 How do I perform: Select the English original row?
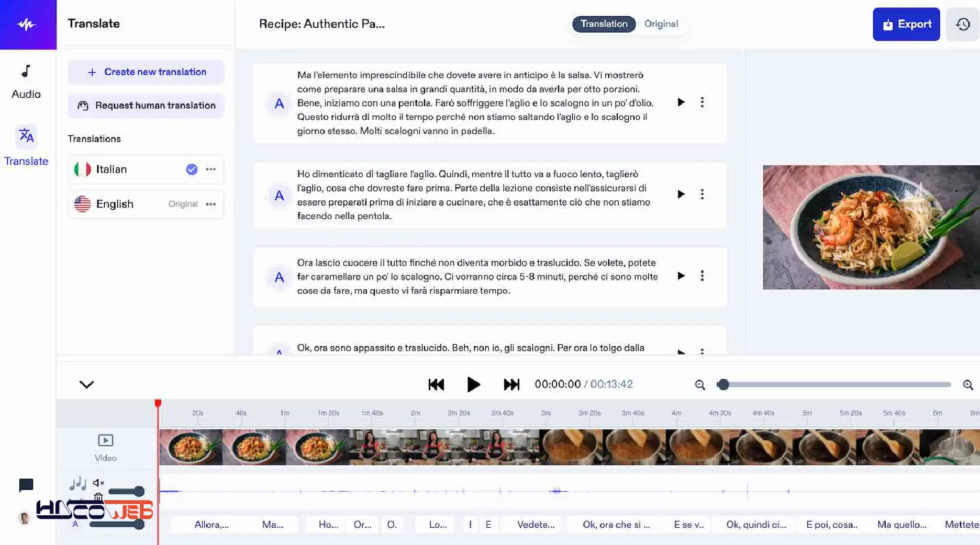146,204
